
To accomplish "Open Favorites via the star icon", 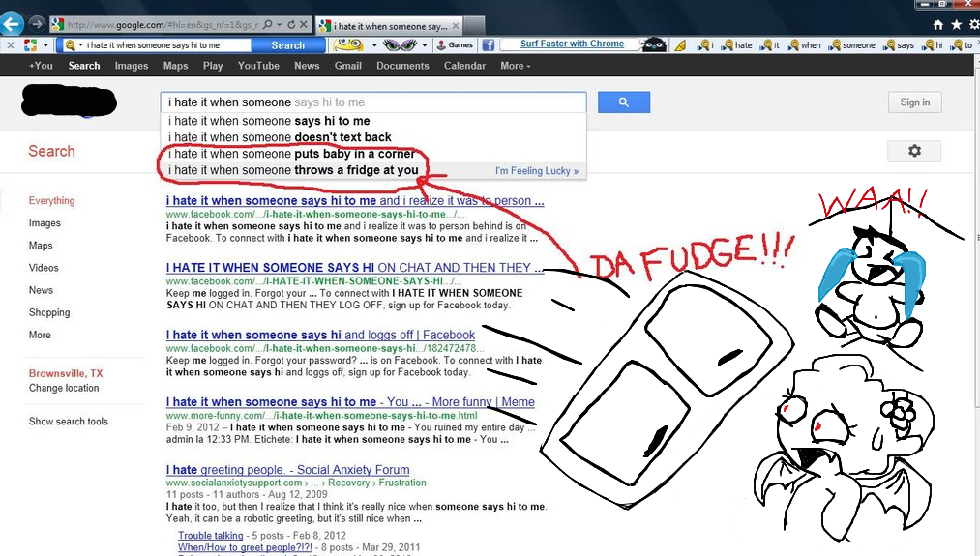I will (956, 25).
